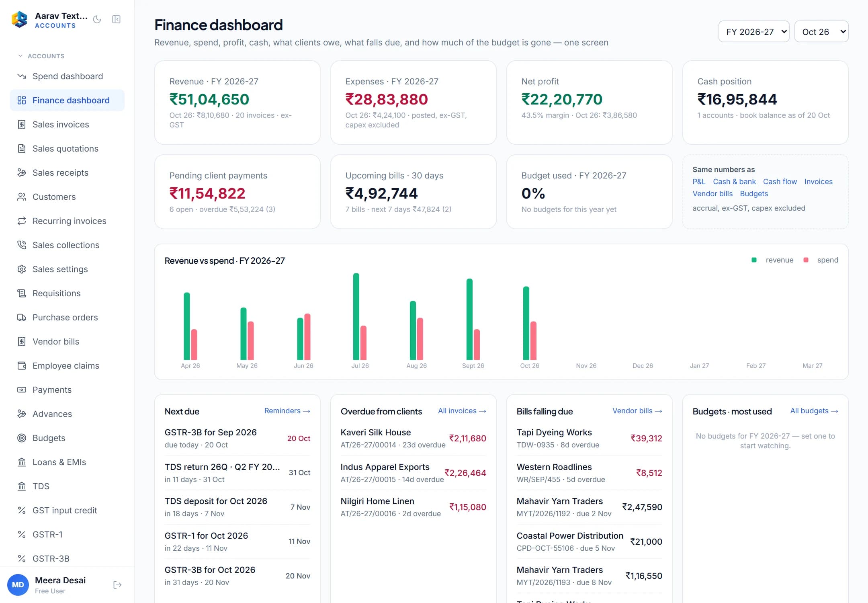
Task: Open the Cash flow link
Action: tap(780, 182)
